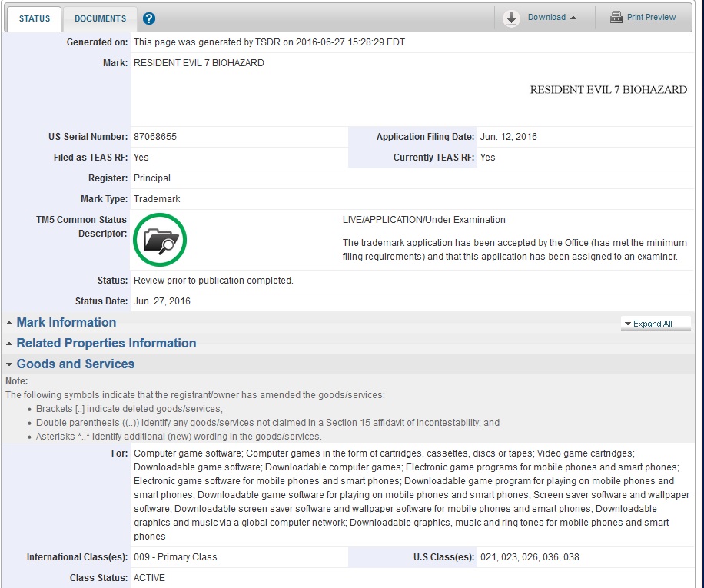The image size is (704, 588).
Task: Click the triangle arrow beside Mark Information
Action: 9,323
